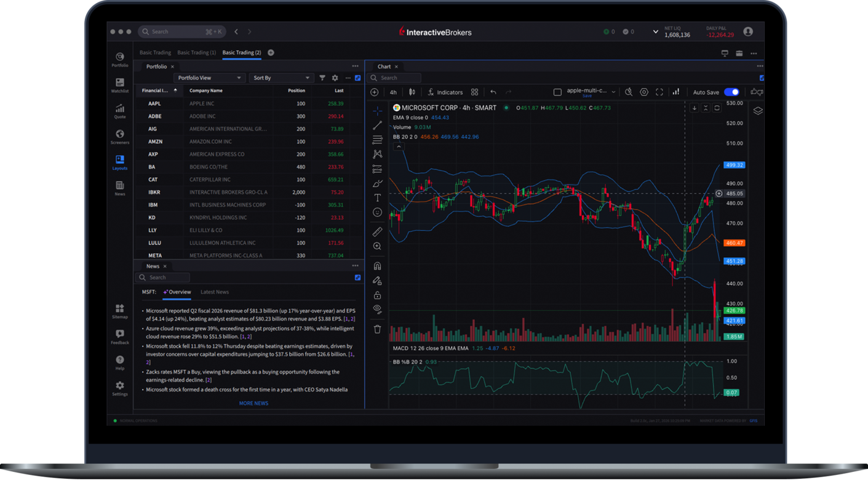868x499 pixels.
Task: Open the Portfolio View dropdown
Action: tap(209, 78)
